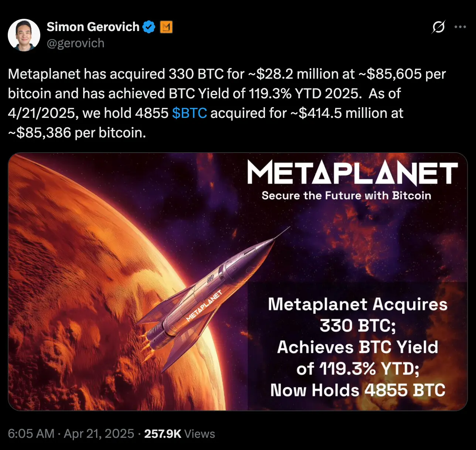
Task: Click the @gerovich handle
Action: (75, 43)
